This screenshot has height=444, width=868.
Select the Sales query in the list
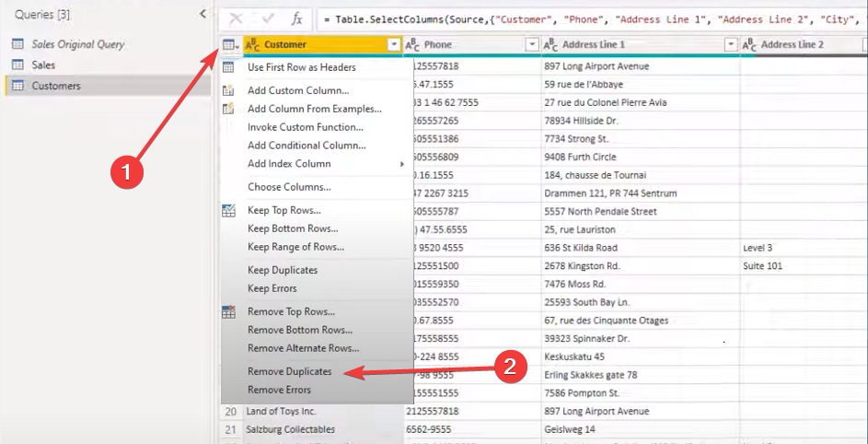pyautogui.click(x=43, y=64)
